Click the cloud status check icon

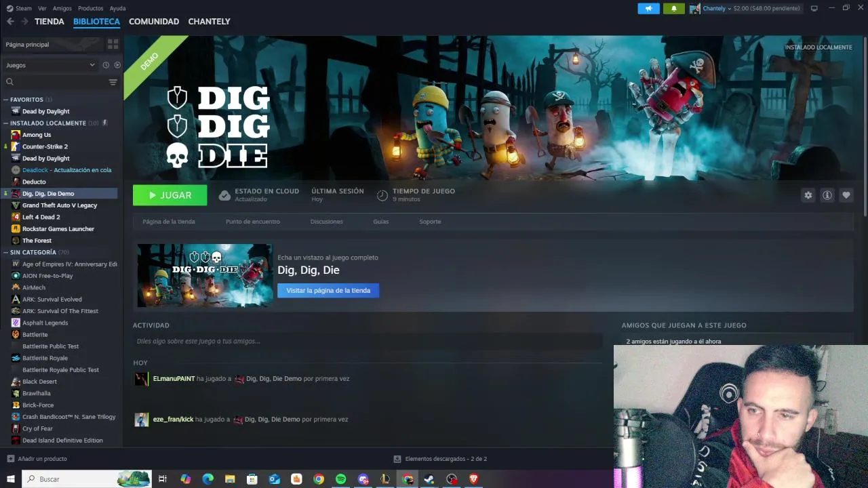(224, 196)
